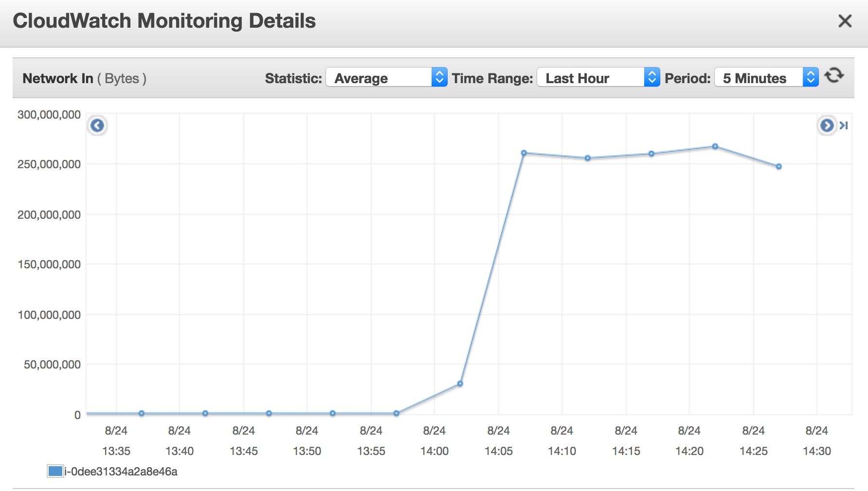868x491 pixels.
Task: Click the peak data point near 14:22
Action: point(715,146)
